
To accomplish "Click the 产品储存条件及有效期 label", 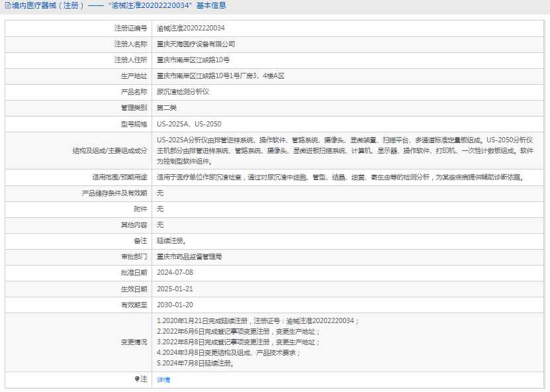I will [x=115, y=193].
